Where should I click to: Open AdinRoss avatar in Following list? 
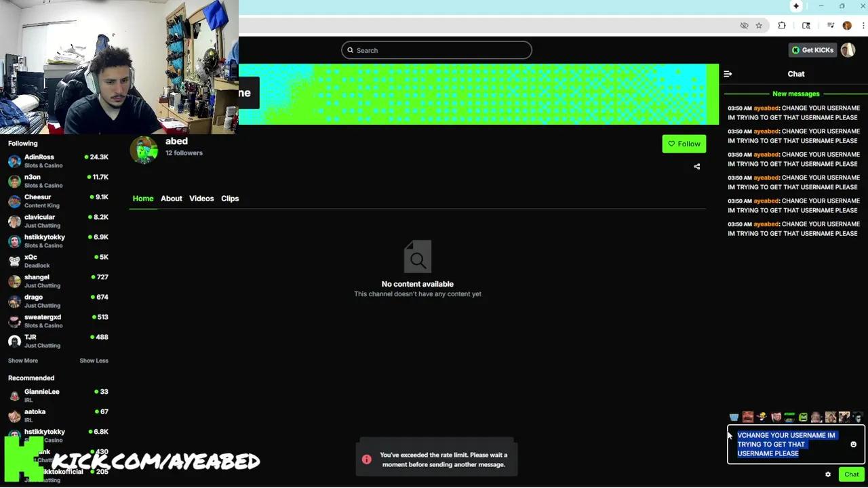tap(14, 161)
